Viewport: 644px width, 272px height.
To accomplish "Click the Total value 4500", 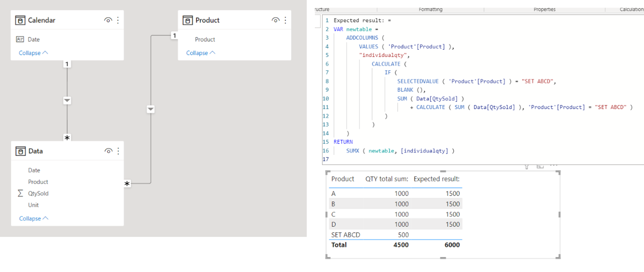I will coord(401,245).
